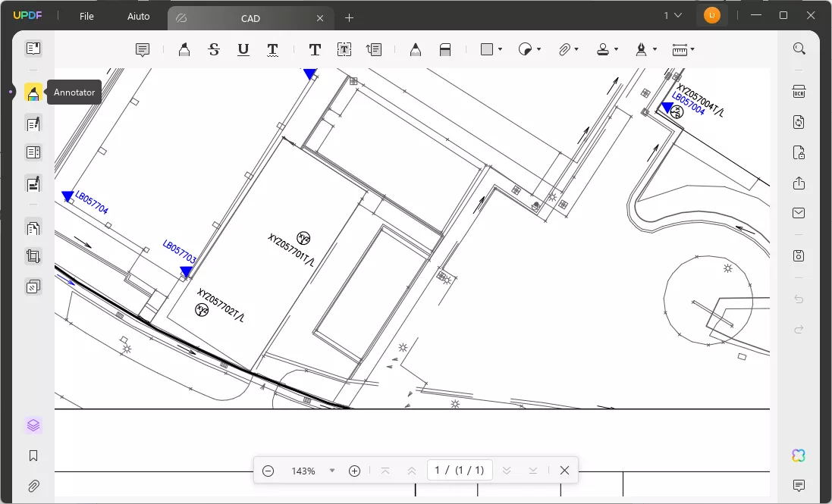The image size is (832, 504).
Task: Select the Eraser tool
Action: coord(445,50)
